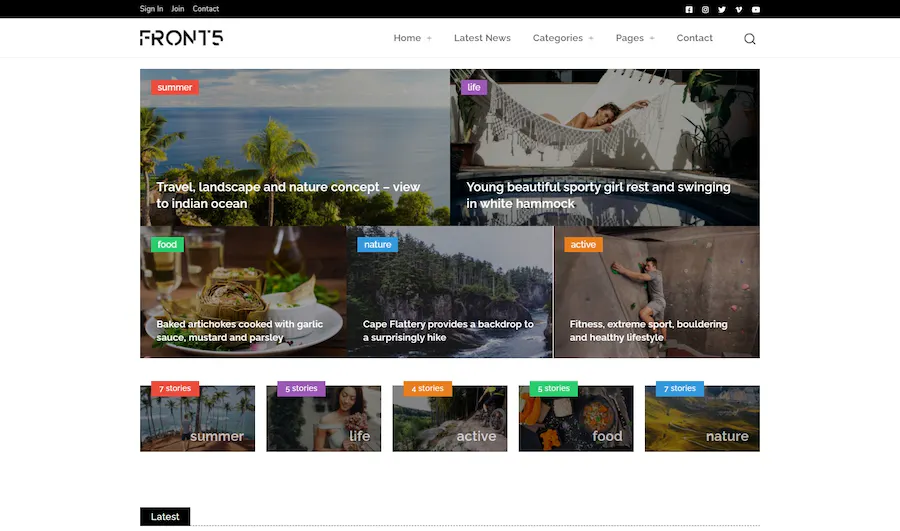This screenshot has height=531, width=900.
Task: Open the Vimeo social icon
Action: [739, 9]
